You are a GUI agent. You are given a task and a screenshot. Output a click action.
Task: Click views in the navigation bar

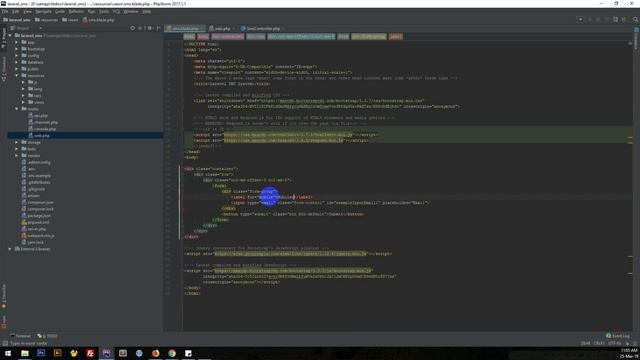coord(70,20)
